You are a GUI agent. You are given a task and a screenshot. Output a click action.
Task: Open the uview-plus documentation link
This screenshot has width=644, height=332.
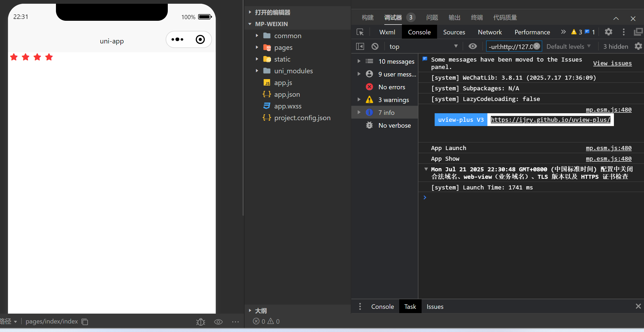click(550, 120)
